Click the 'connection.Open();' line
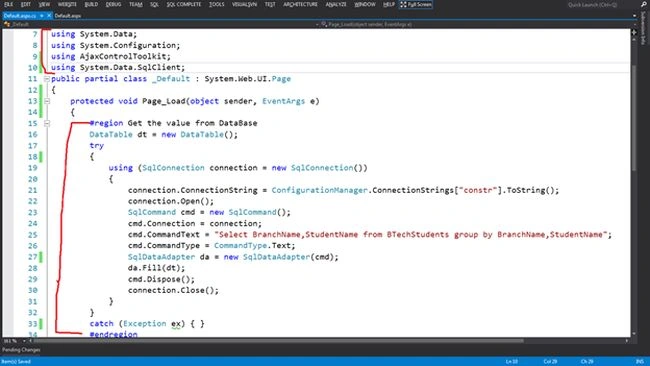The height and width of the screenshot is (366, 650). point(171,201)
